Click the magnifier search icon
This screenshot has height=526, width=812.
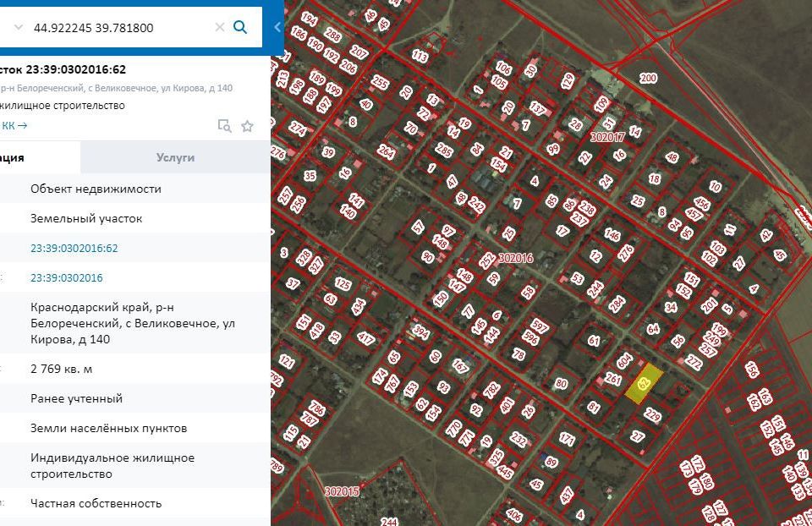coord(240,27)
